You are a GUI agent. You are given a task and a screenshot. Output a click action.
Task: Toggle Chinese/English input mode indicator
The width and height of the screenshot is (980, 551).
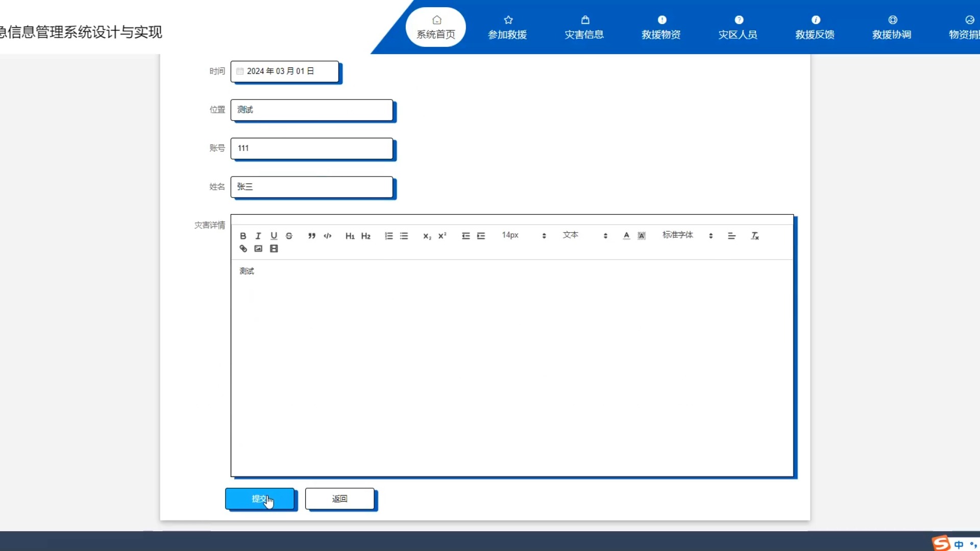click(x=959, y=544)
